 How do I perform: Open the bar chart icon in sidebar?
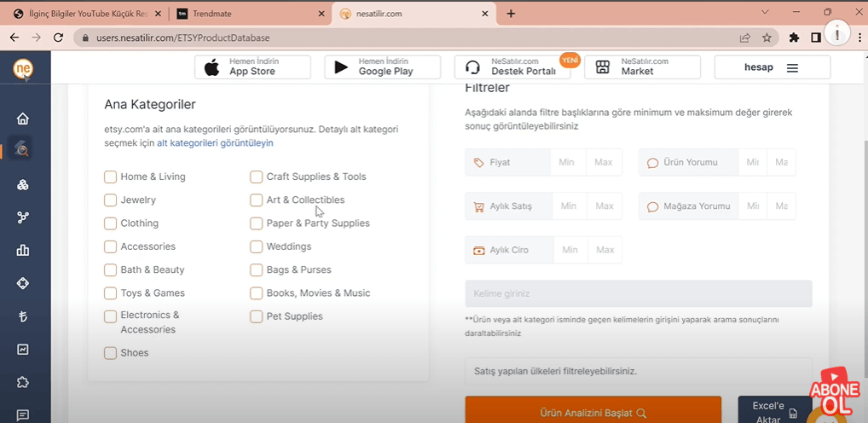click(x=23, y=250)
